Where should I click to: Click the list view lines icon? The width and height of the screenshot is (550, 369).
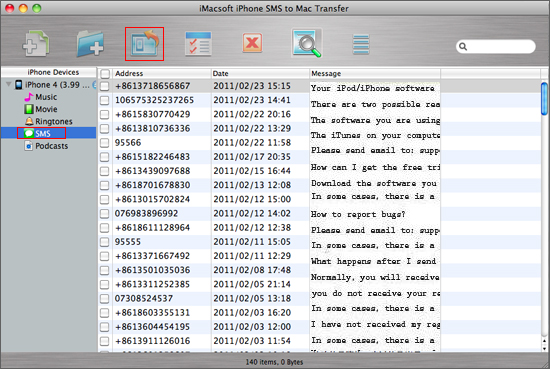(361, 44)
